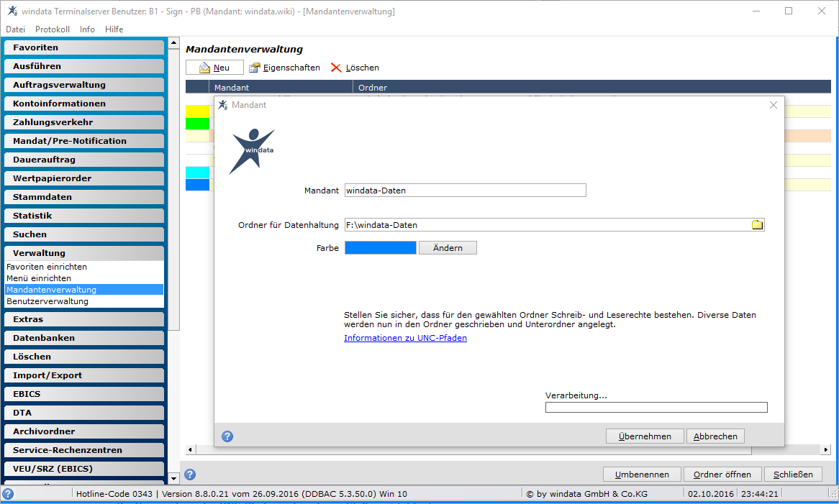The width and height of the screenshot is (839, 504).
Task: Click the help icon below the sidebar scrollbar
Action: [190, 474]
